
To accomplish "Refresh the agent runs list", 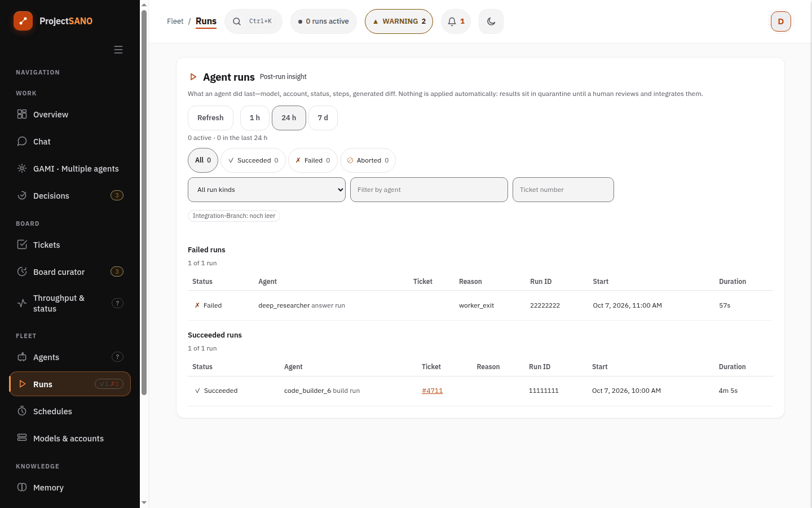I will coord(210,118).
